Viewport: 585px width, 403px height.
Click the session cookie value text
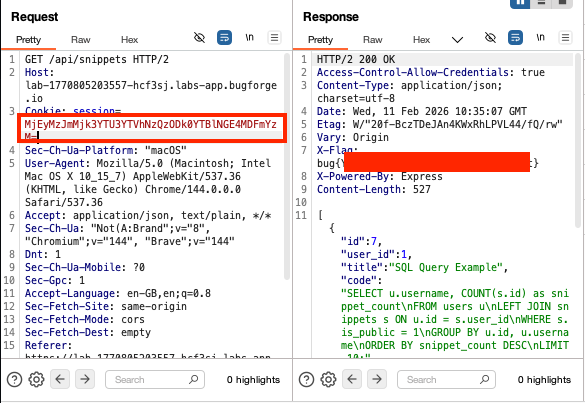pos(151,129)
